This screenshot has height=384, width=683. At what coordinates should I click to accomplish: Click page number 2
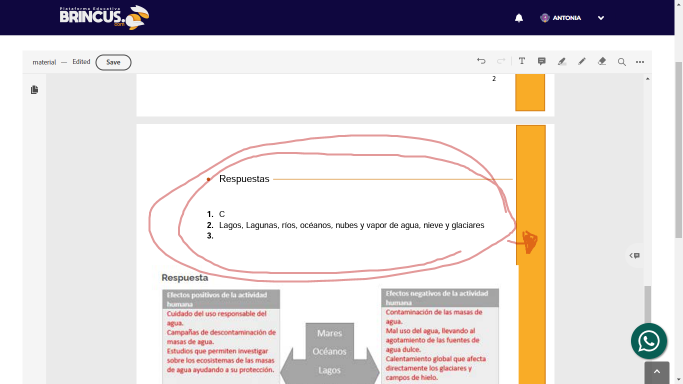coord(494,78)
